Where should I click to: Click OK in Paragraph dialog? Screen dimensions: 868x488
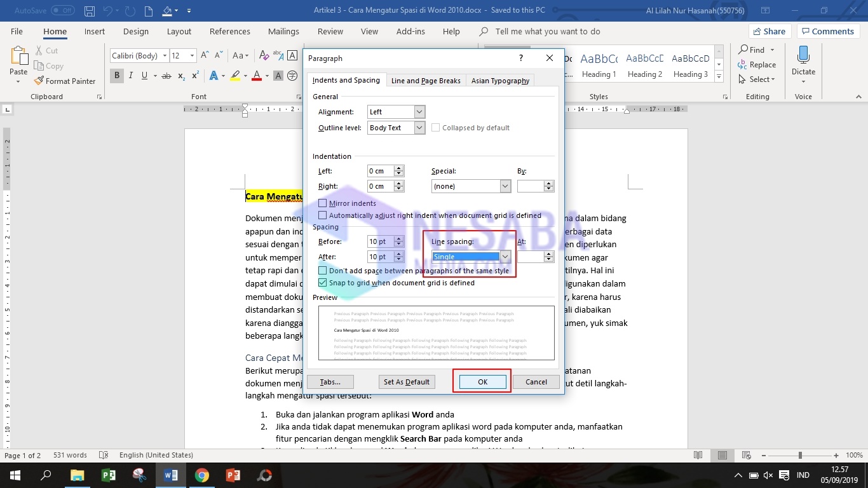click(482, 382)
